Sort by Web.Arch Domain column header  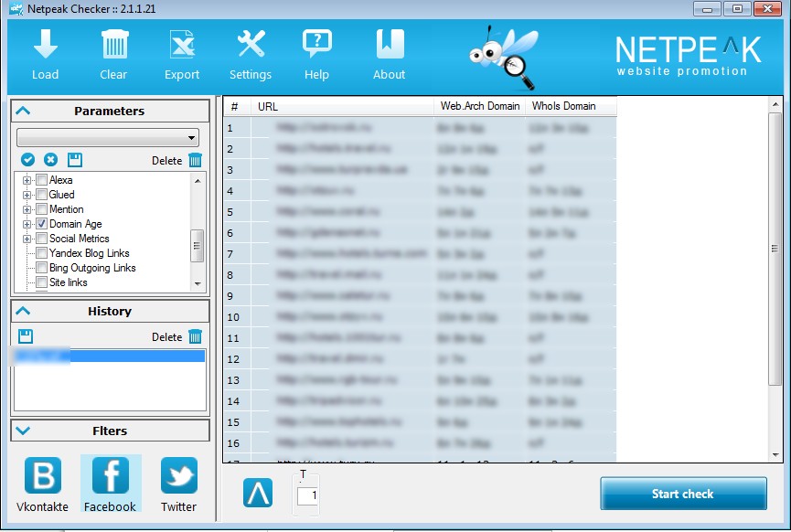pos(479,106)
